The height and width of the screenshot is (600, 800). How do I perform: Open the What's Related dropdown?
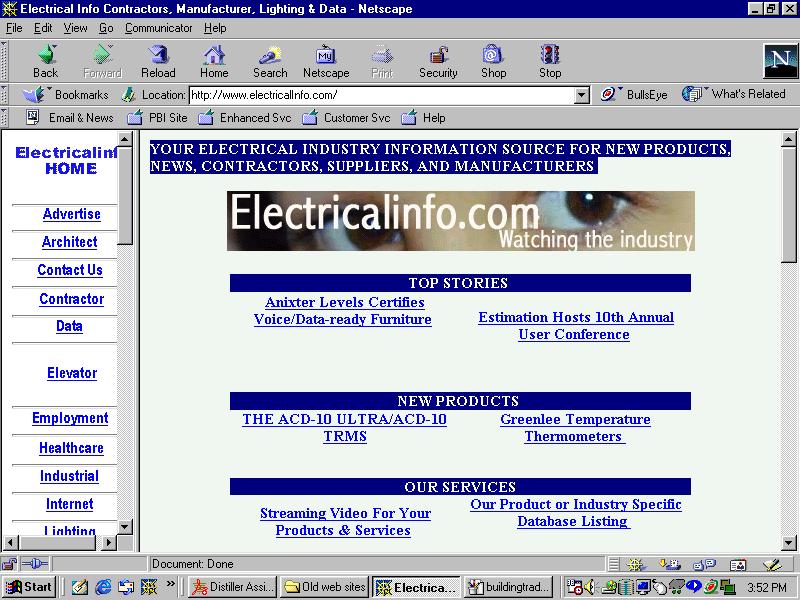[x=734, y=94]
